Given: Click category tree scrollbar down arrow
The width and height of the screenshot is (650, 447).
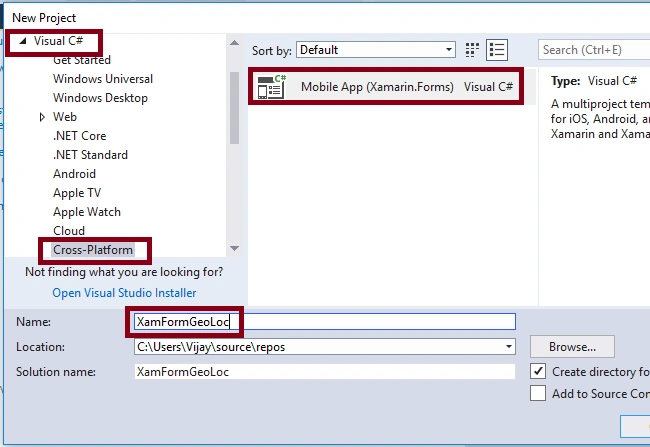Looking at the screenshot, I should pyautogui.click(x=234, y=248).
